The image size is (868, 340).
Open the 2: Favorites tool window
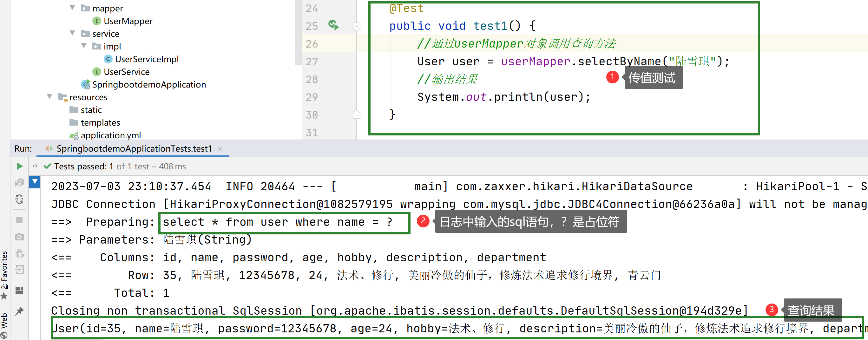click(4, 275)
